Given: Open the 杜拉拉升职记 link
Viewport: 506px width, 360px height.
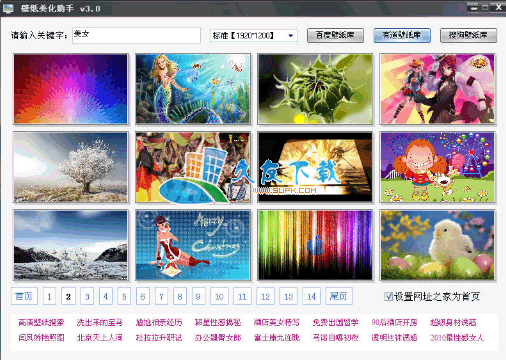Looking at the screenshot, I should [159, 337].
